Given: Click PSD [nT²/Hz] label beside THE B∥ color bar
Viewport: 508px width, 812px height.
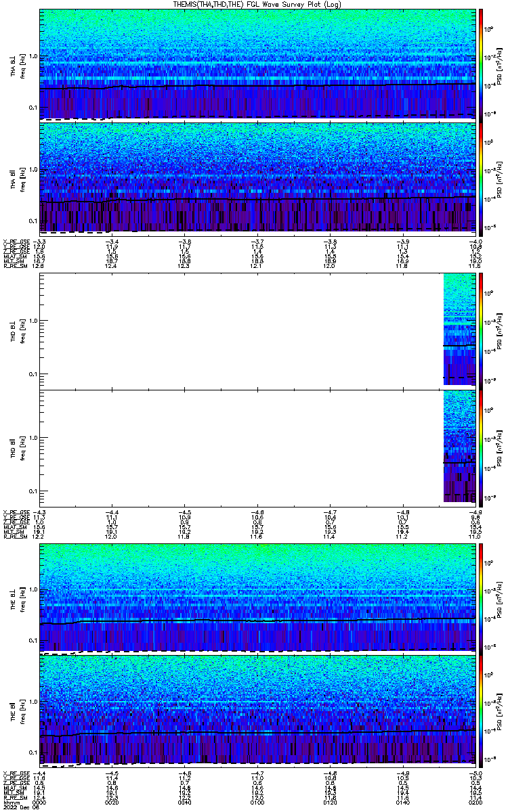Looking at the screenshot, I should click(501, 713).
